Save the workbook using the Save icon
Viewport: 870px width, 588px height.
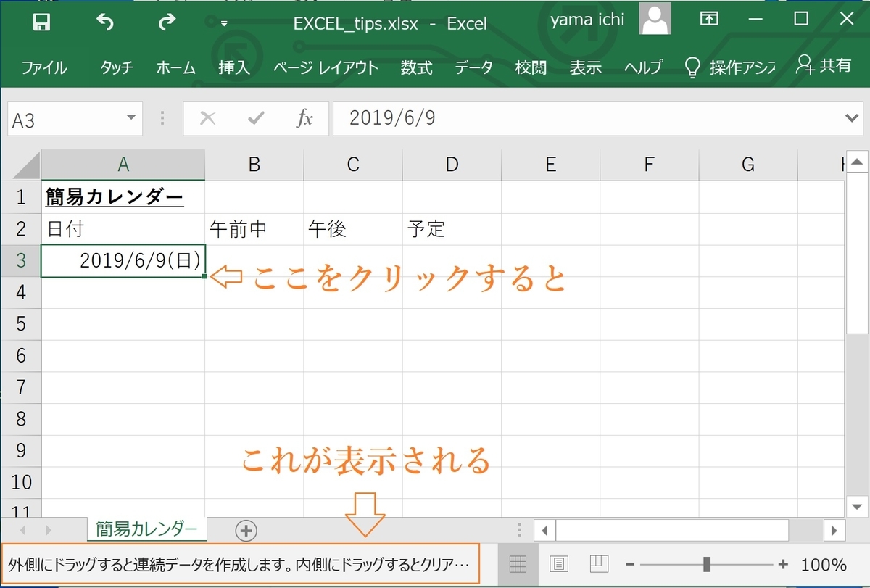[x=41, y=22]
